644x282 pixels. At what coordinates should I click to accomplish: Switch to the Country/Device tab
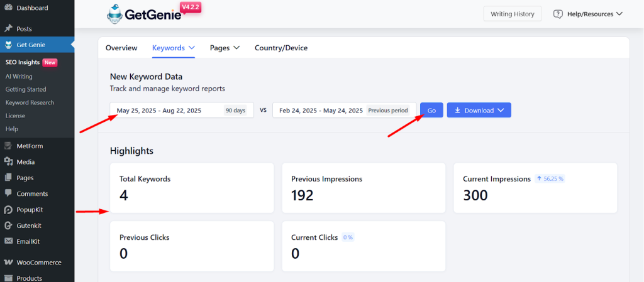coord(281,48)
